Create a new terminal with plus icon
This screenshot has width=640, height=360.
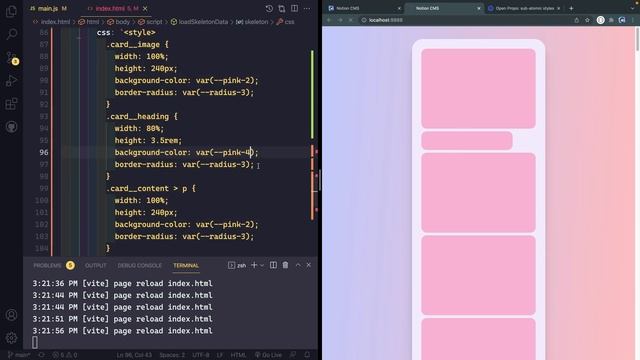pos(254,265)
